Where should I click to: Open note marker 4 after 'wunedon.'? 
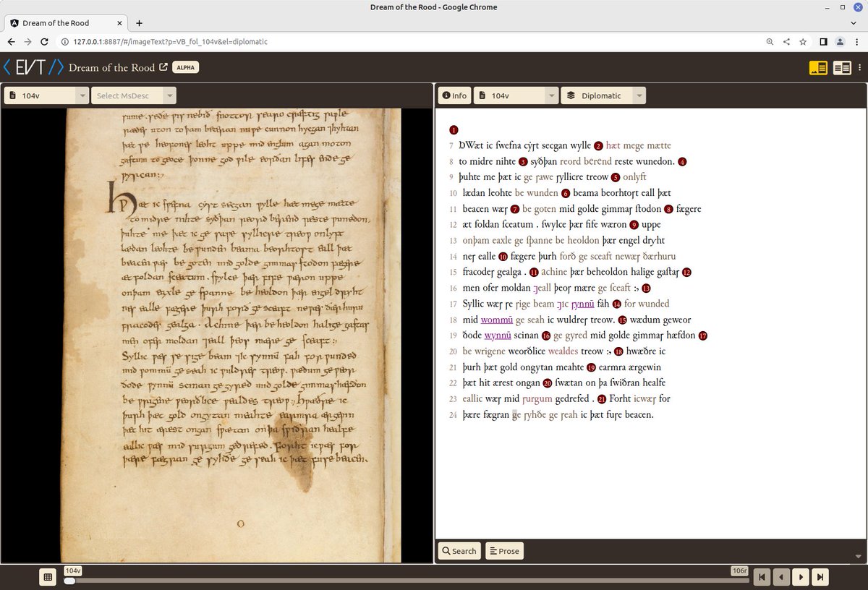point(682,162)
